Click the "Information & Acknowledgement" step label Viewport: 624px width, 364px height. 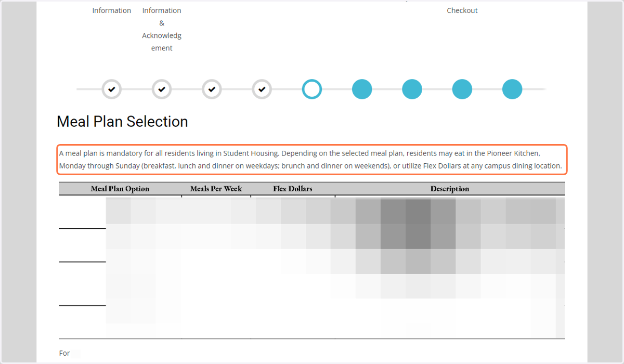(162, 29)
